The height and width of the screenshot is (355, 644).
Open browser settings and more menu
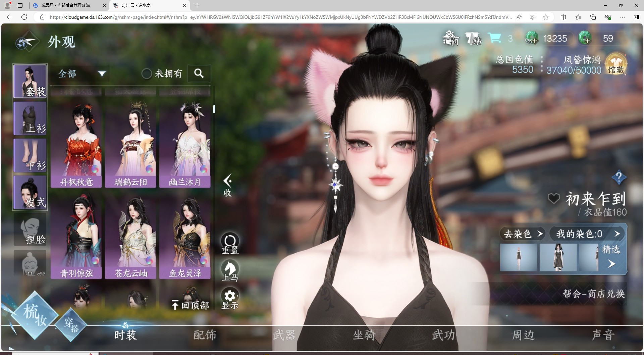[623, 17]
